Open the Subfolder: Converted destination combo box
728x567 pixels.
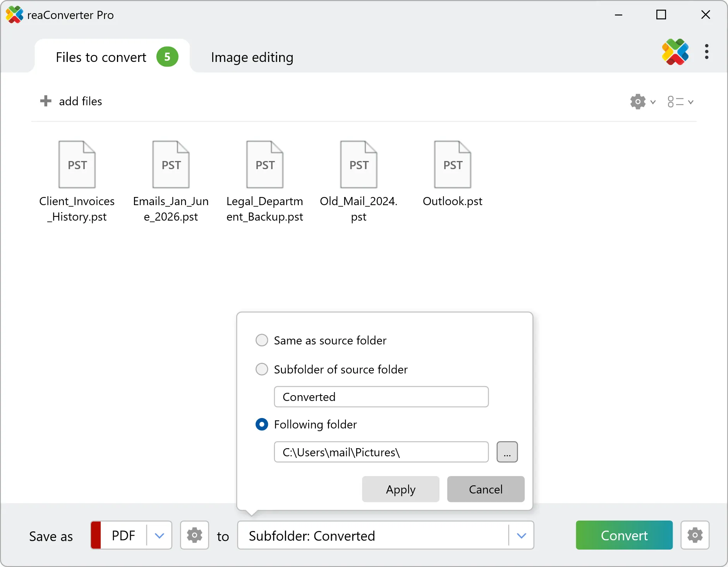click(x=386, y=535)
